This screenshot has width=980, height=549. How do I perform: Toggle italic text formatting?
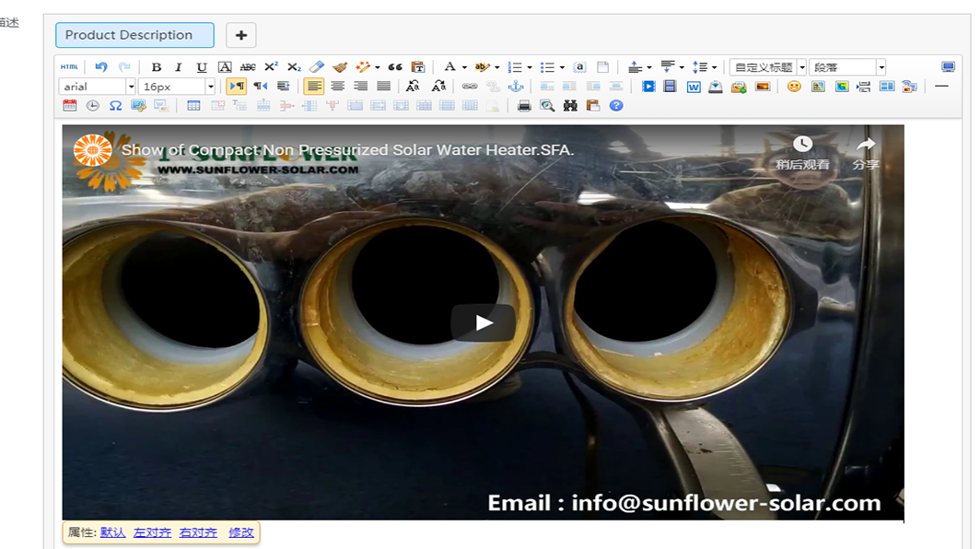click(x=179, y=67)
